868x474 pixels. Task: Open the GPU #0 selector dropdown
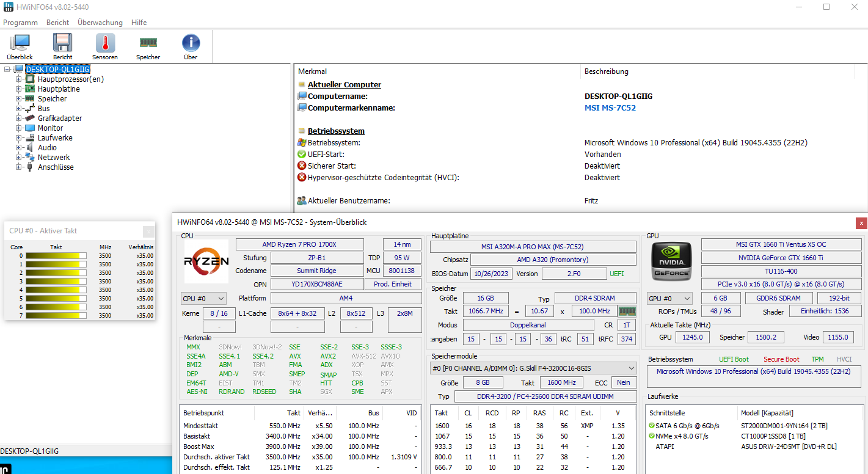pyautogui.click(x=670, y=299)
